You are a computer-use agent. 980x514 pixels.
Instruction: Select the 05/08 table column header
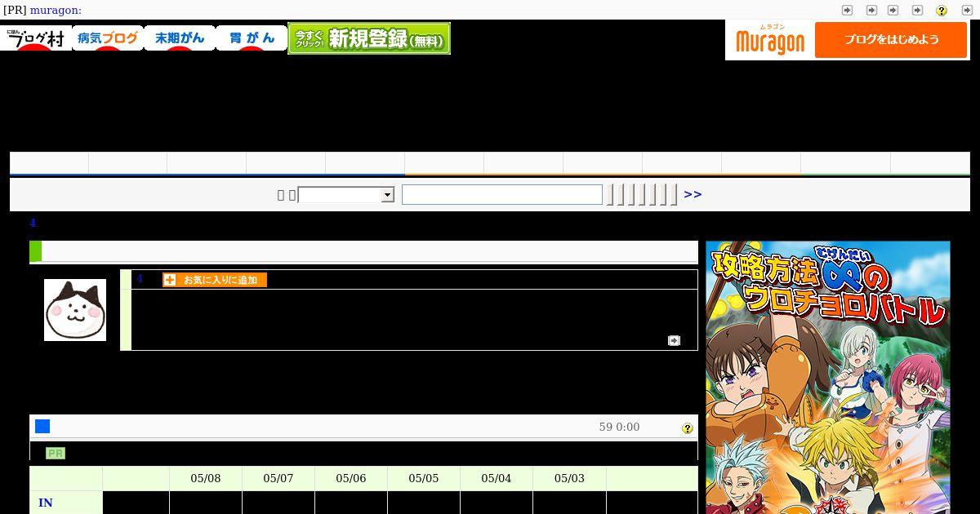206,478
